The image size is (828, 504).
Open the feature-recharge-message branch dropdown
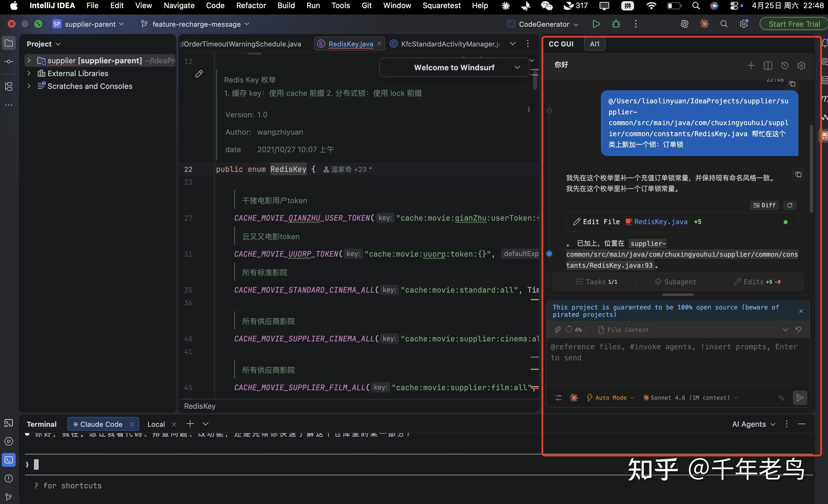pos(195,24)
